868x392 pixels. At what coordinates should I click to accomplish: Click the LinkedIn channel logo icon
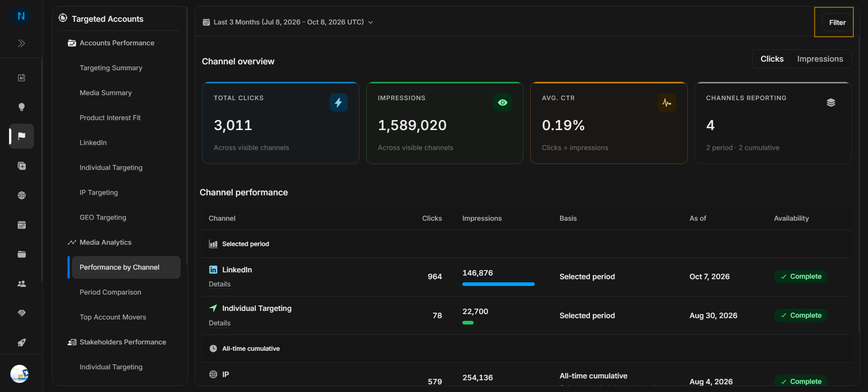213,270
